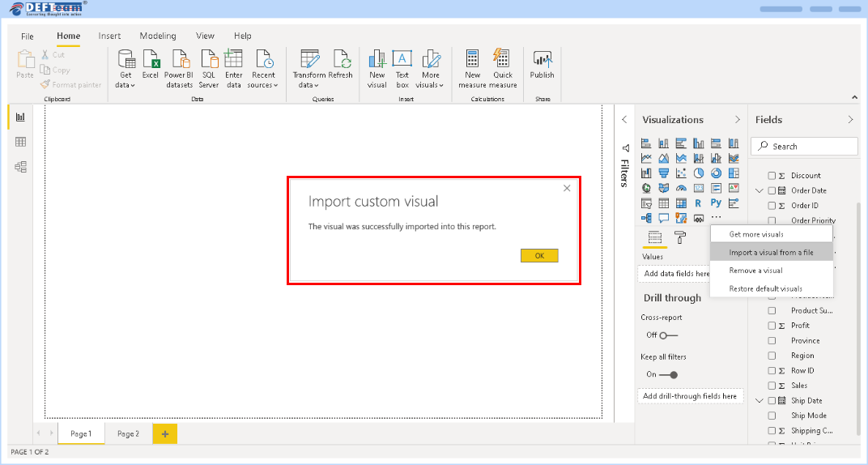Select the R script visual icon
The height and width of the screenshot is (465, 868).
[x=698, y=203]
